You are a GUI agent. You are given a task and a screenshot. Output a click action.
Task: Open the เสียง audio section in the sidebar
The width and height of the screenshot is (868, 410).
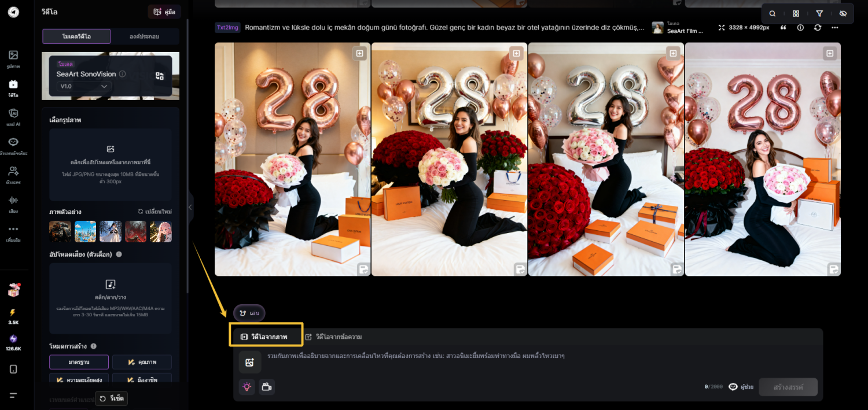coord(13,204)
